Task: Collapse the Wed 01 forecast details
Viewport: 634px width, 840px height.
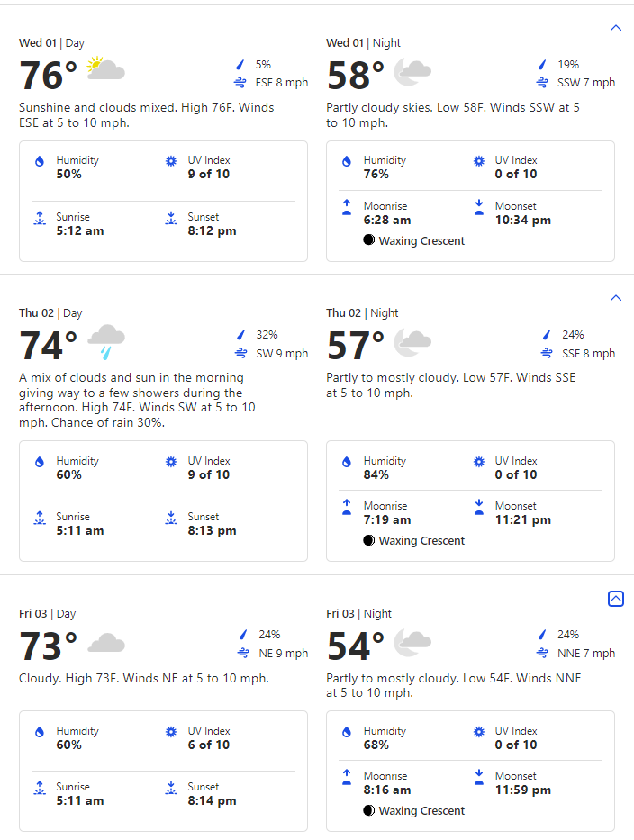Action: [616, 28]
